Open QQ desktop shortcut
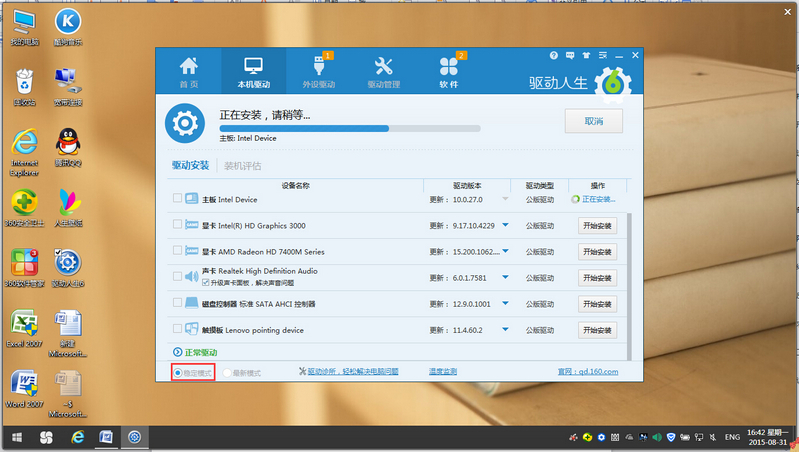The height and width of the screenshot is (452, 799). coord(68,146)
